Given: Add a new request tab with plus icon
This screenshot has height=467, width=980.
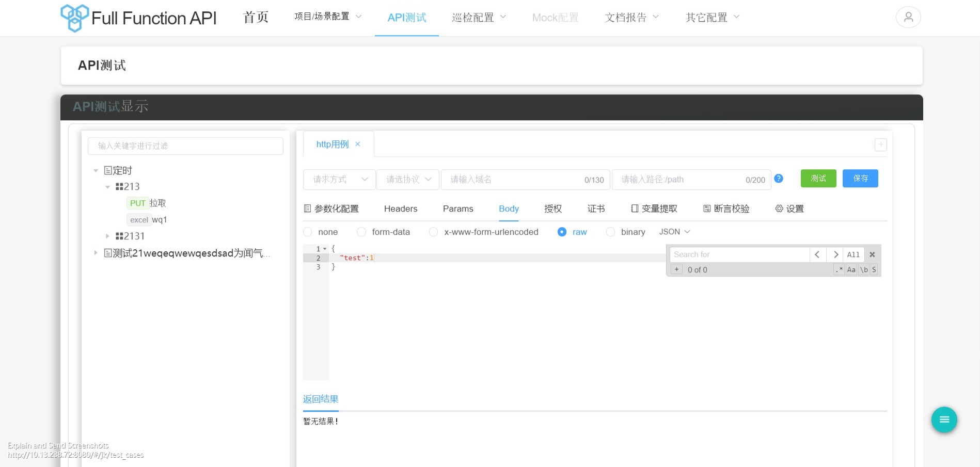Looking at the screenshot, I should tap(880, 144).
